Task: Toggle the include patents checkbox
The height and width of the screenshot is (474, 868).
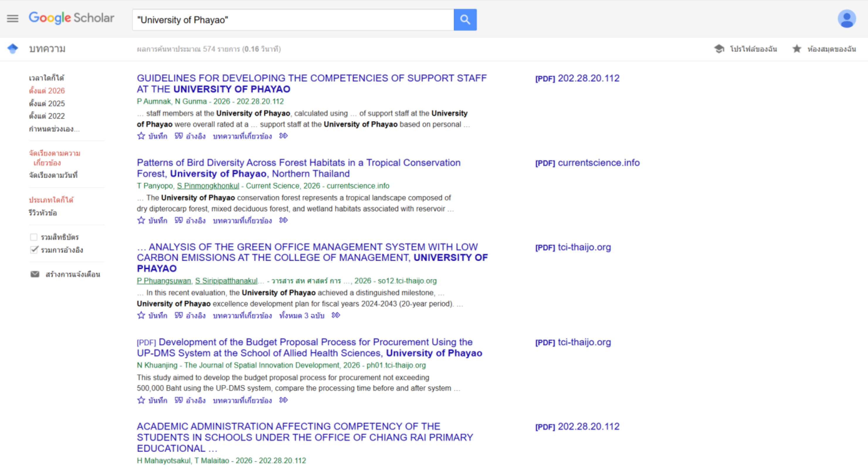Action: (34, 237)
